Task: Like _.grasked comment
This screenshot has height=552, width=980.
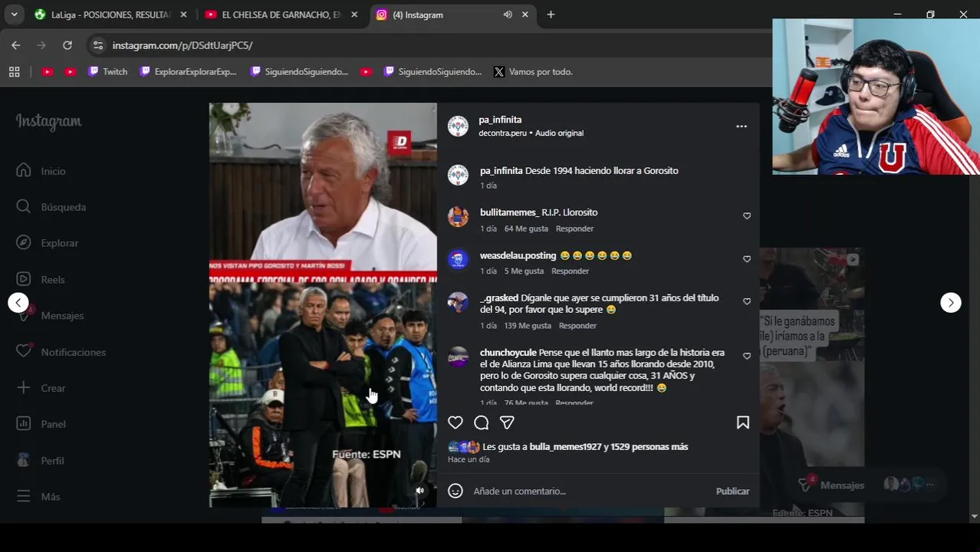Action: coord(747,301)
